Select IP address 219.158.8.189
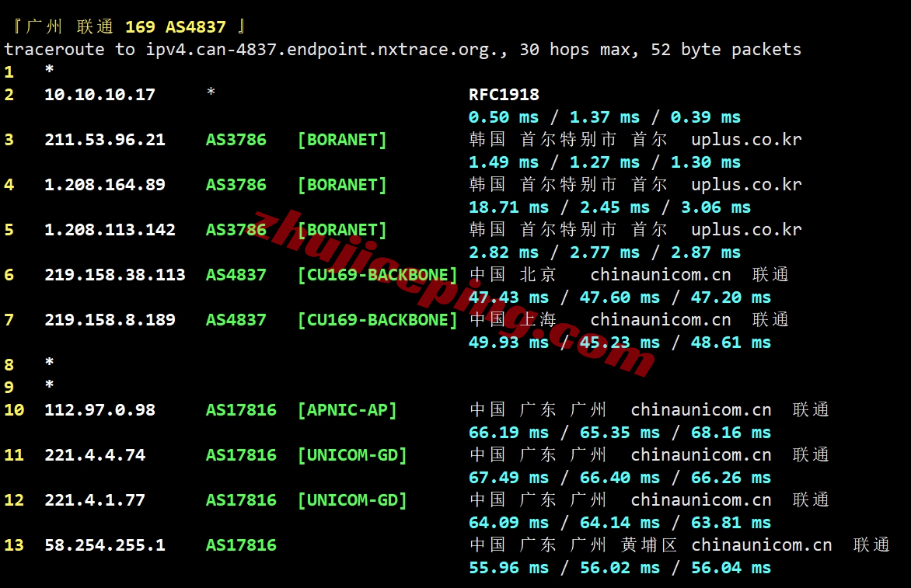The width and height of the screenshot is (911, 588). (110, 320)
